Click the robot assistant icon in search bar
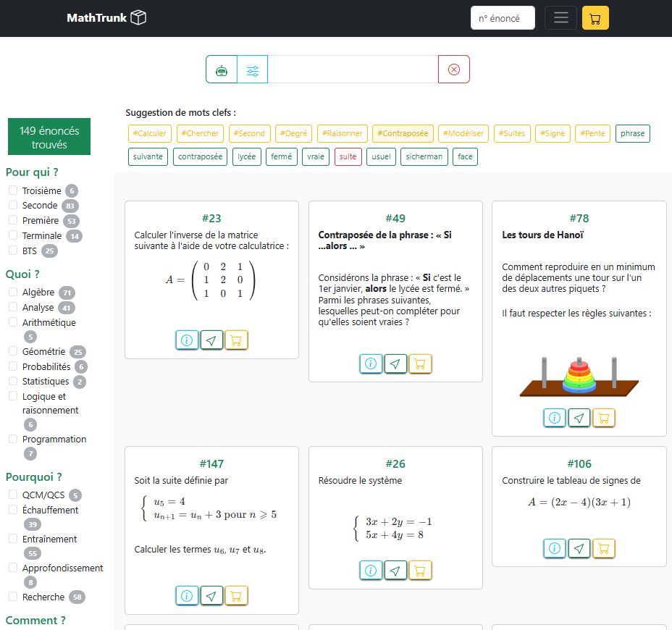Viewport: 672px width, 630px height. [x=222, y=70]
